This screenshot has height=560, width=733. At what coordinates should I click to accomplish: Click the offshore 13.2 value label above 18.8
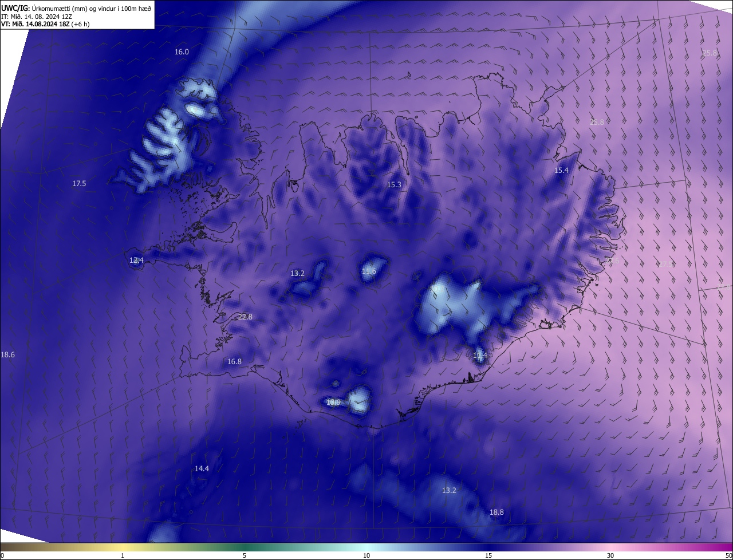(x=449, y=490)
